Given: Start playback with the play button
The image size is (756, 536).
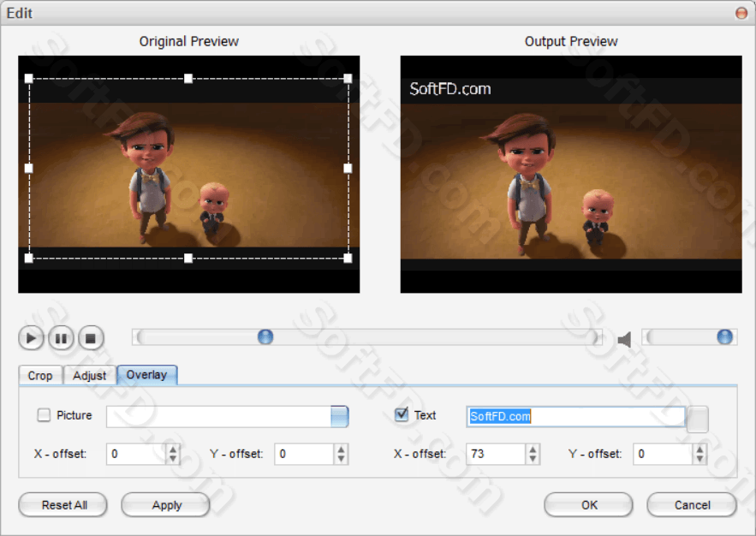Looking at the screenshot, I should pos(31,338).
